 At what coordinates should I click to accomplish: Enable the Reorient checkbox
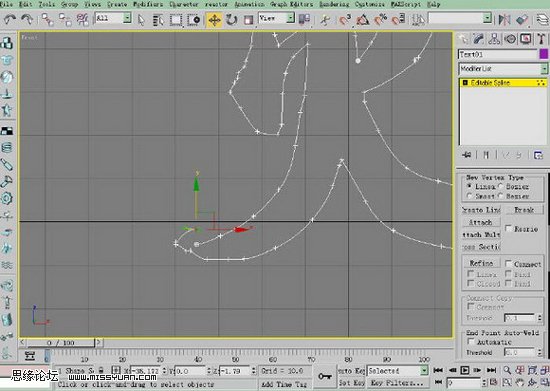pos(508,228)
